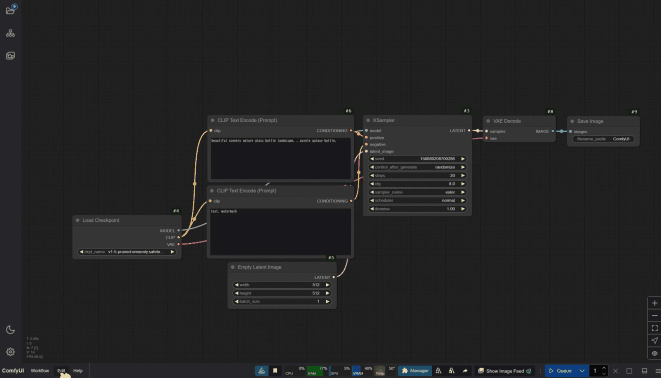Collapse the VAE Decode node title dot
The width and height of the screenshot is (661, 378).
coord(488,121)
